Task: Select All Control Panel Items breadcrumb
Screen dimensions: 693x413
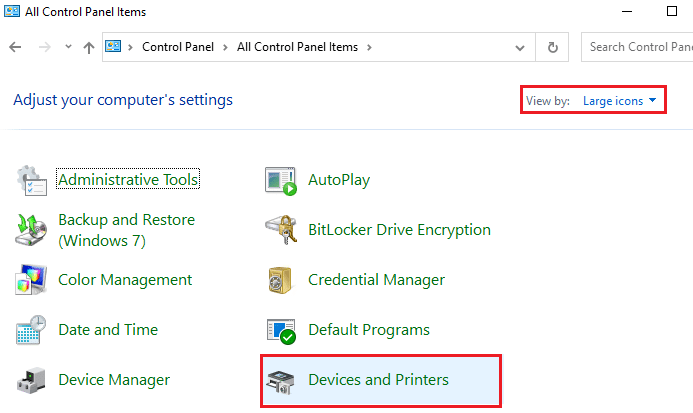Action: click(x=297, y=47)
